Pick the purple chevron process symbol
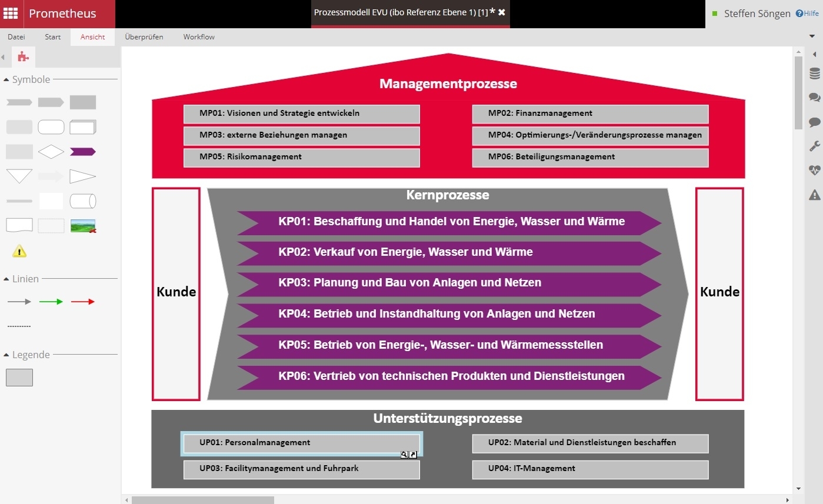The image size is (823, 504). click(83, 152)
